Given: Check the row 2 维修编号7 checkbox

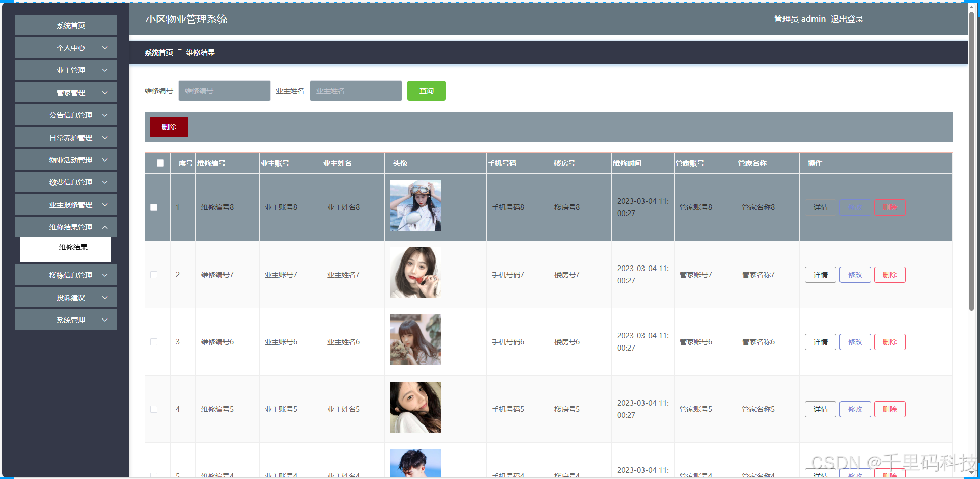Looking at the screenshot, I should [154, 275].
